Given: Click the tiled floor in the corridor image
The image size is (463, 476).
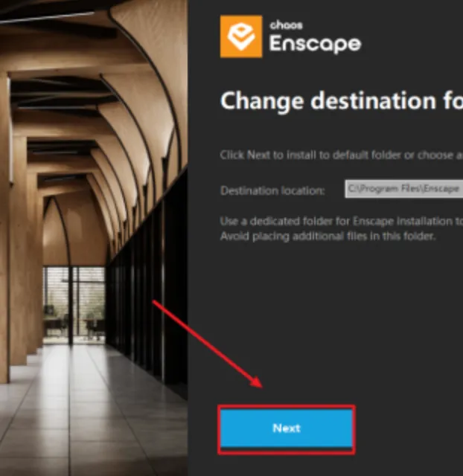Looking at the screenshot, I should tap(91, 419).
